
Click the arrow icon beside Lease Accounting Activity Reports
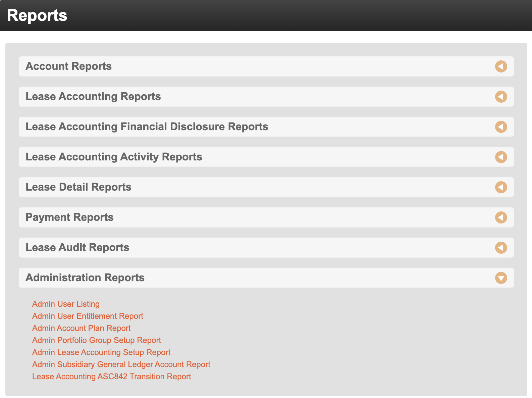point(501,157)
